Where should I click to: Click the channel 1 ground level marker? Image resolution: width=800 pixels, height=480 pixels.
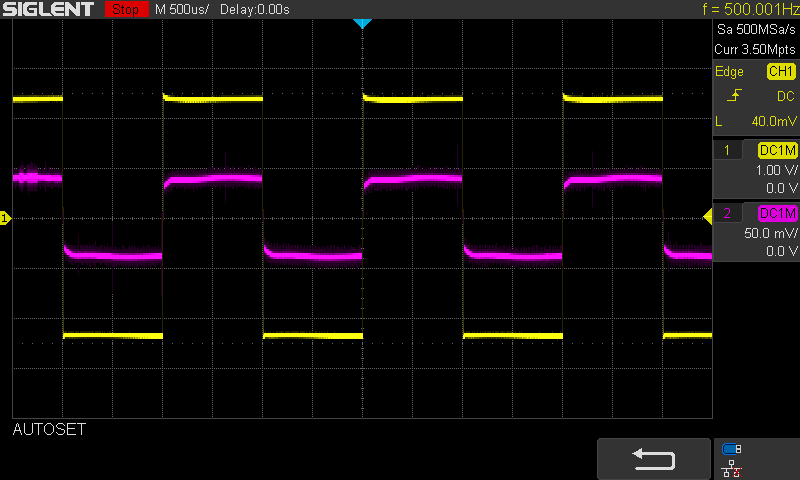(x=5, y=218)
